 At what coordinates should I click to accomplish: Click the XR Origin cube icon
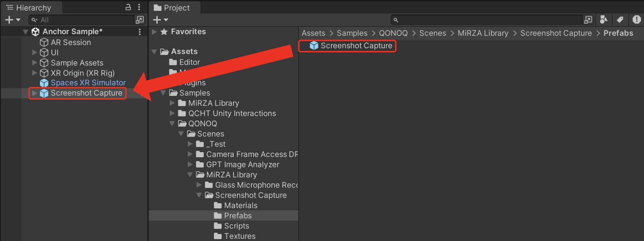pyautogui.click(x=44, y=73)
